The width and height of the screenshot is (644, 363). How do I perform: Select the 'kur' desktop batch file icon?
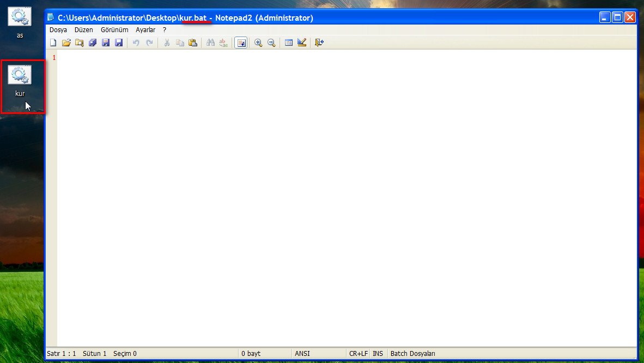pos(20,81)
